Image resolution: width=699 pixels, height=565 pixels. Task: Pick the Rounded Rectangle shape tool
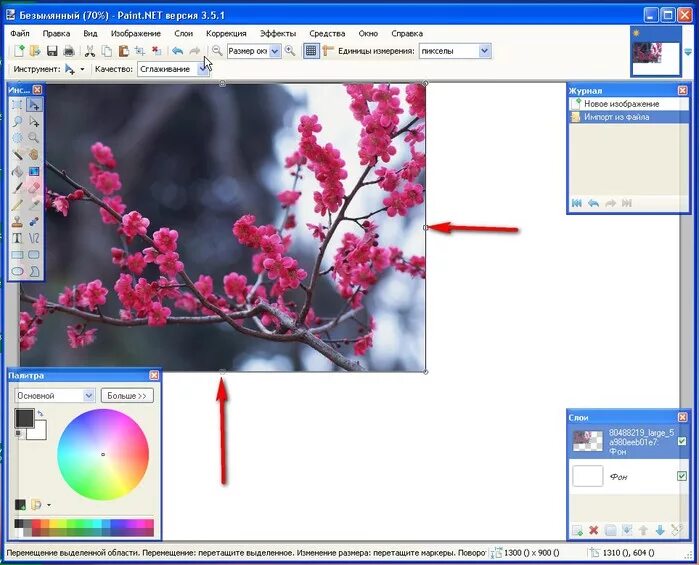point(34,255)
